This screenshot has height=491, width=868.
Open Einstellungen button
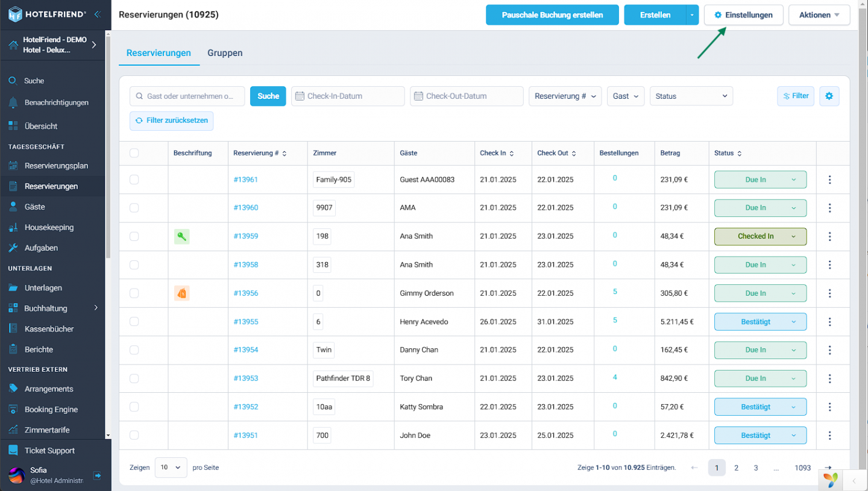tap(743, 15)
